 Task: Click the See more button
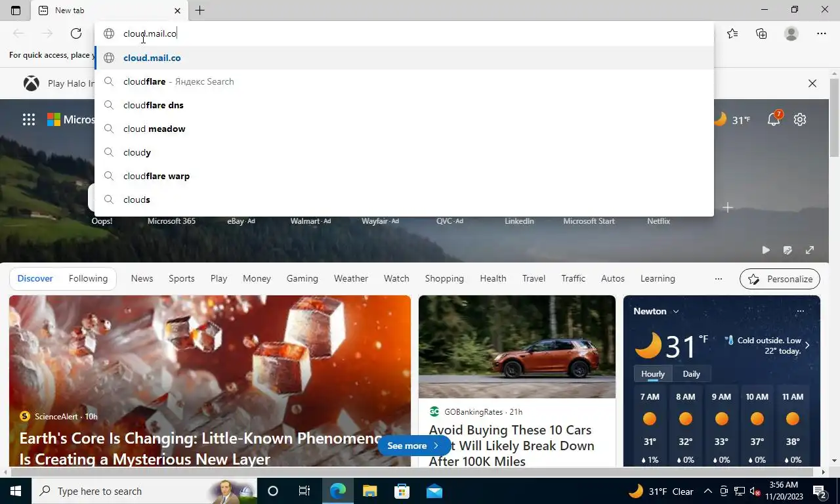(x=413, y=446)
